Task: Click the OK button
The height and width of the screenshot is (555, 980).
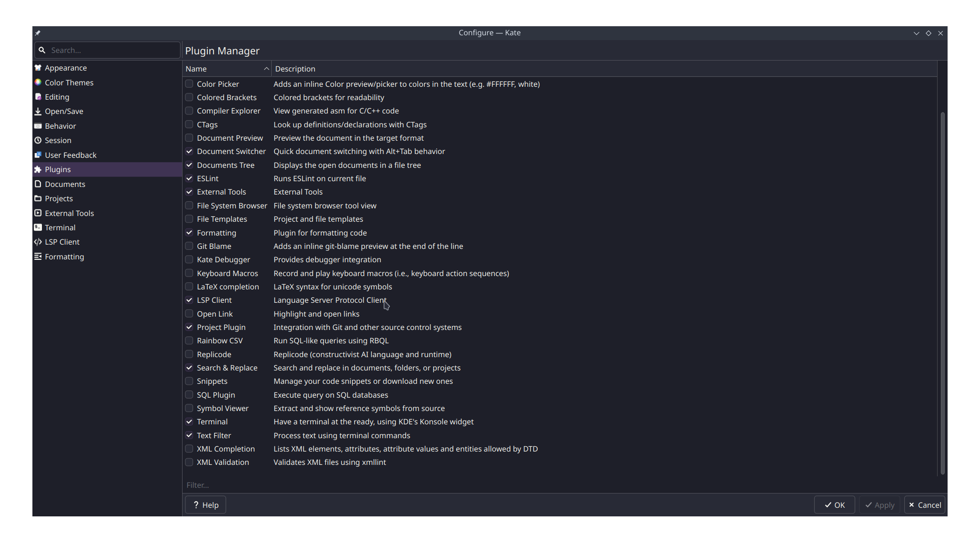Action: pyautogui.click(x=835, y=505)
